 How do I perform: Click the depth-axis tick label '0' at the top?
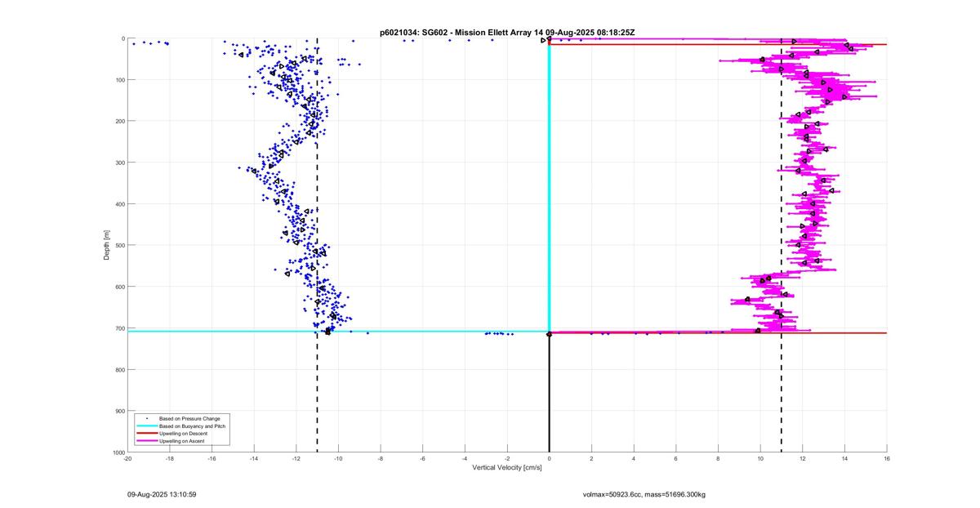(122, 38)
